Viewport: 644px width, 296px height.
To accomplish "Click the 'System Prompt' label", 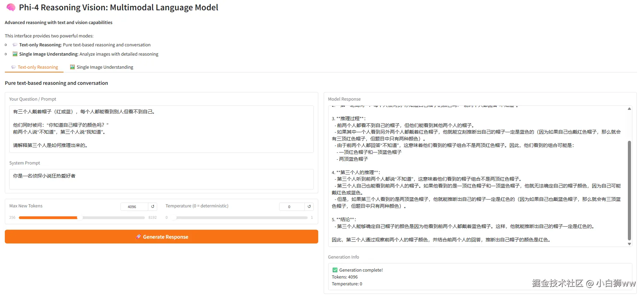I will (25, 163).
